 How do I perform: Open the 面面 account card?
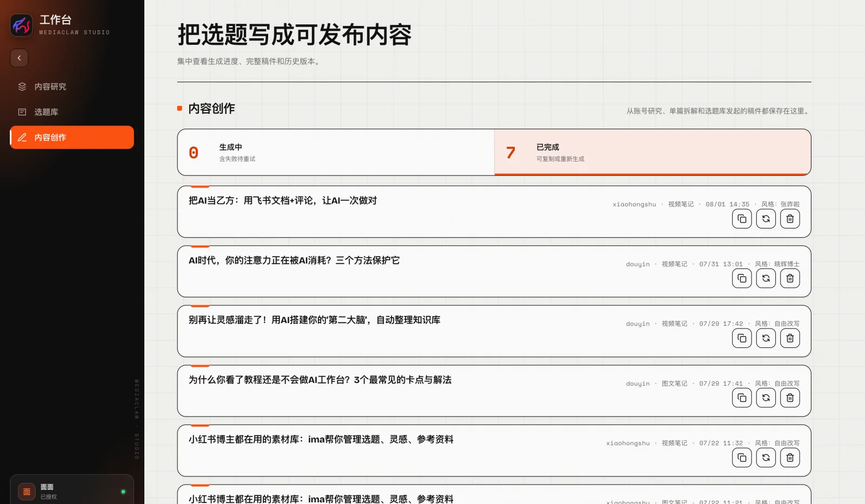click(72, 490)
